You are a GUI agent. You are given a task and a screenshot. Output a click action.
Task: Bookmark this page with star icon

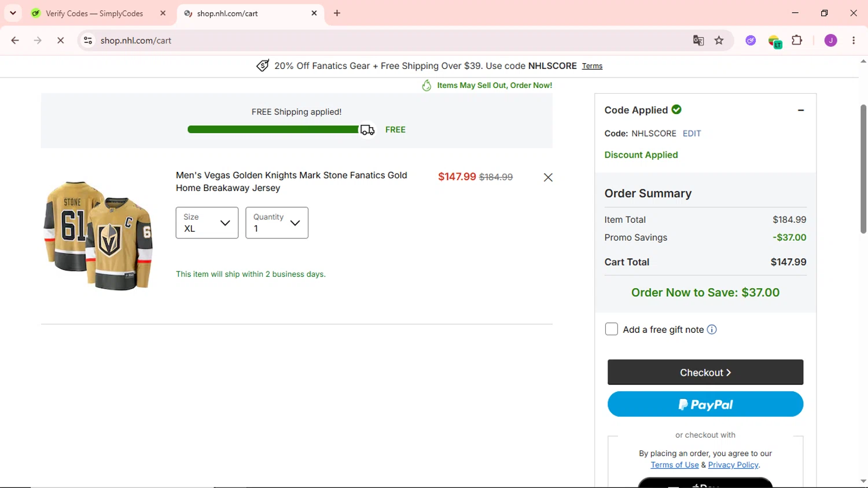tap(719, 41)
